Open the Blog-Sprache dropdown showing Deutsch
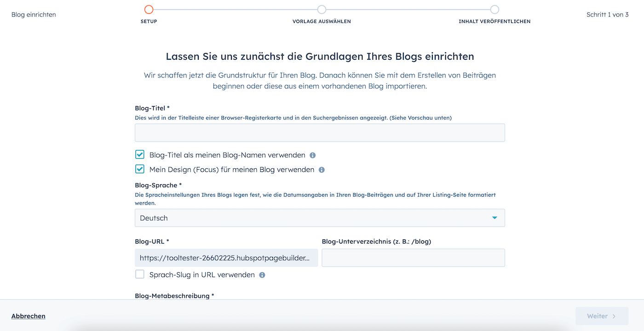 click(x=320, y=218)
